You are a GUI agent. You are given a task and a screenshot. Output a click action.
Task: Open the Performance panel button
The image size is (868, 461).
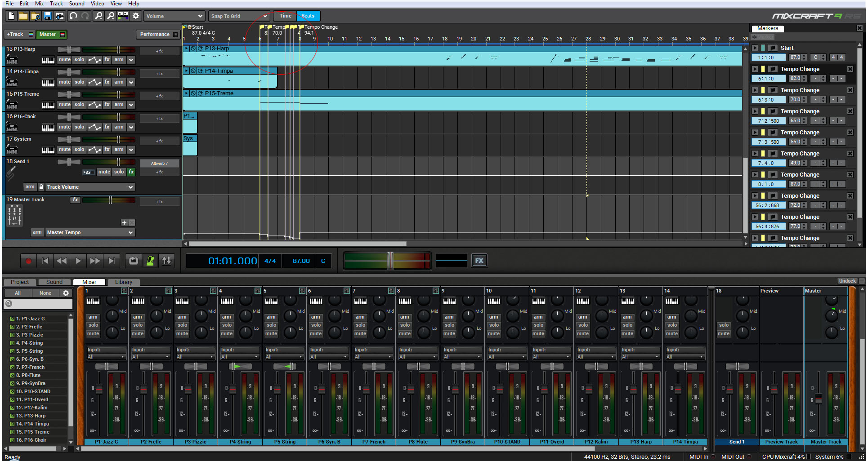click(x=158, y=35)
